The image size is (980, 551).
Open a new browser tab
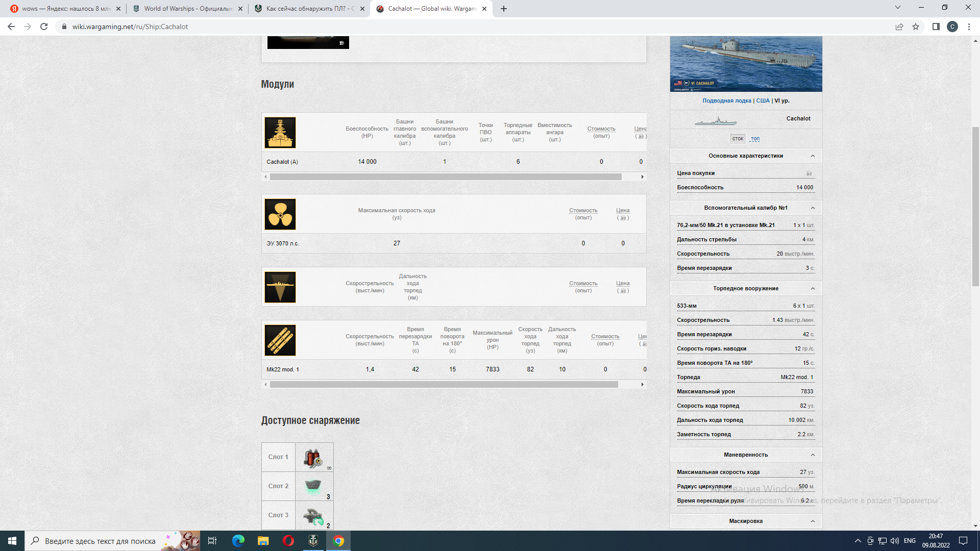(504, 9)
